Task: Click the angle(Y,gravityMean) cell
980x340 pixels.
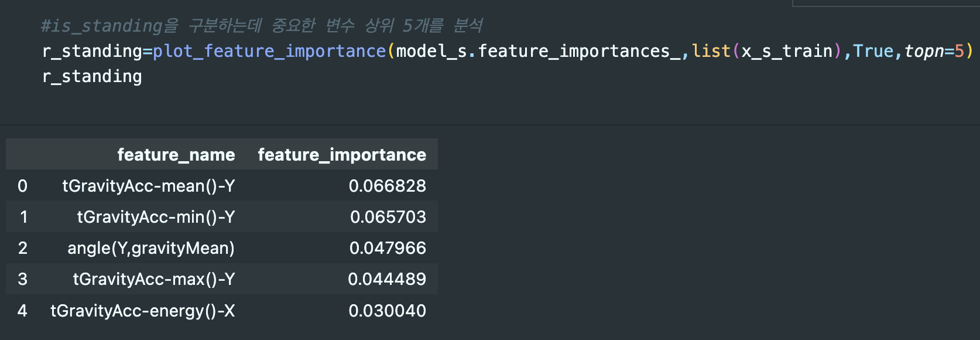Action: (151, 248)
